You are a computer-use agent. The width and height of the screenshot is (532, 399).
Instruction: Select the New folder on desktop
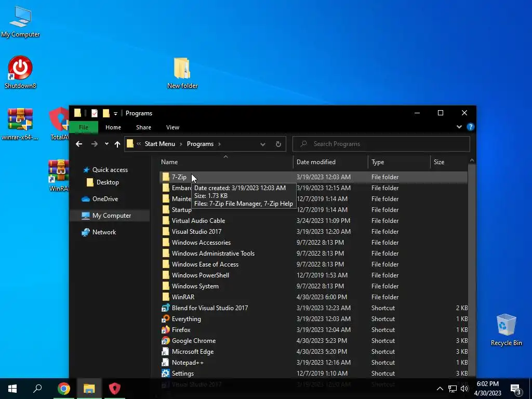click(x=182, y=73)
